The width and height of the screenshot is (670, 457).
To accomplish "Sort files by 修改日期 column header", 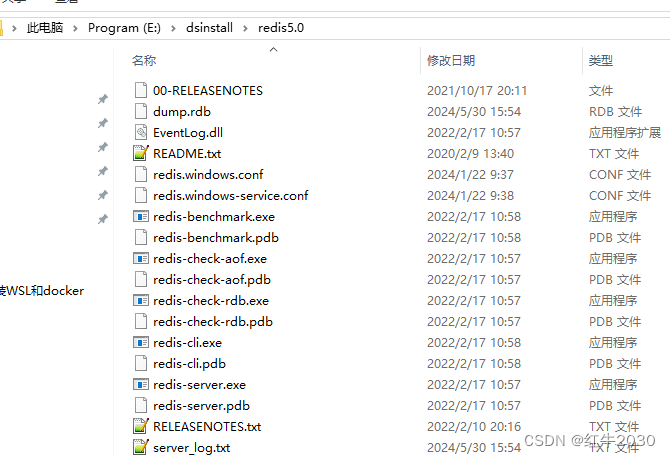I will pyautogui.click(x=451, y=61).
